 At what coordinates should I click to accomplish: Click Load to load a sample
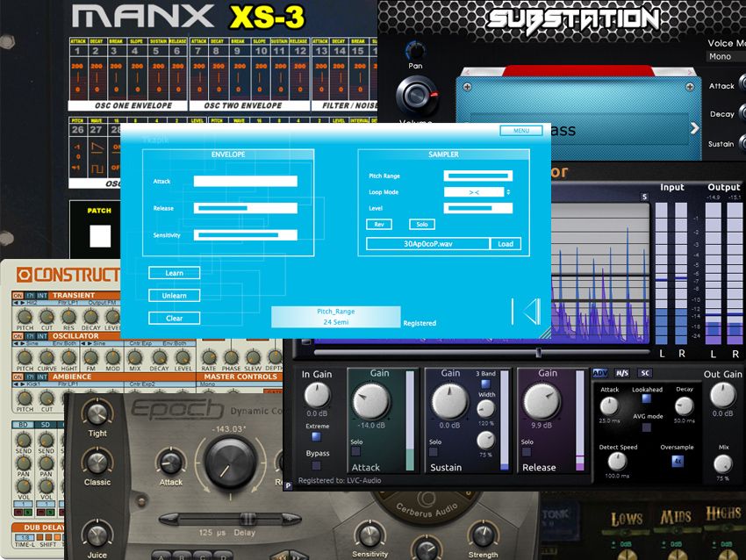pyautogui.click(x=507, y=243)
